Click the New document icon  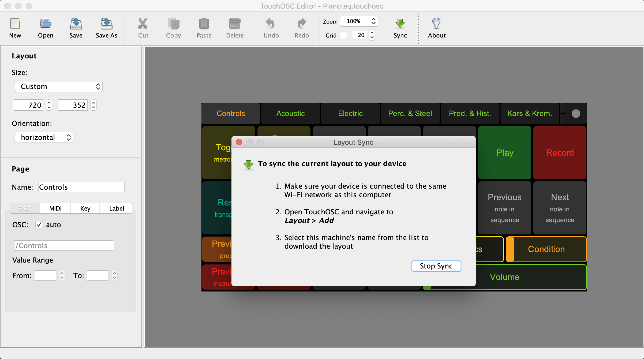point(15,24)
